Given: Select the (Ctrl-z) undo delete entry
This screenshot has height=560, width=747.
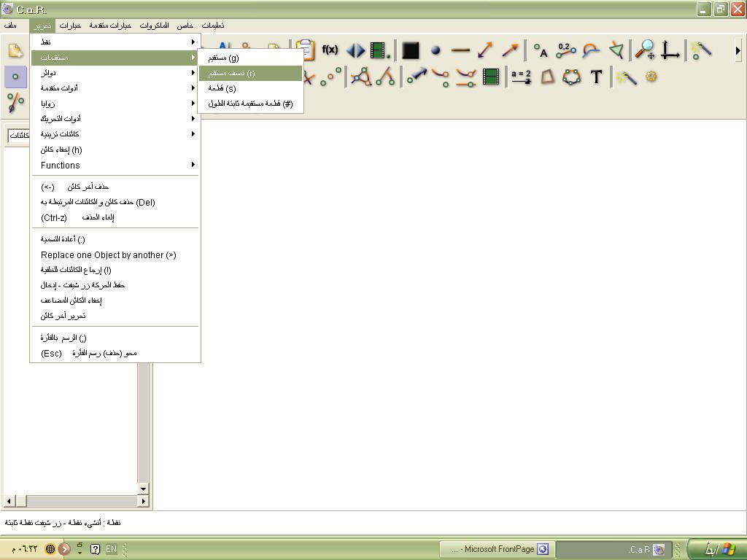Looking at the screenshot, I should point(115,217).
